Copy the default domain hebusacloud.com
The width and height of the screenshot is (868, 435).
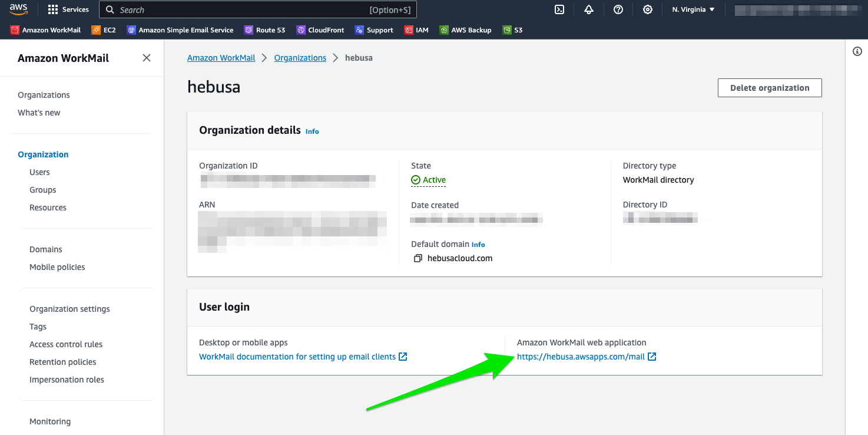point(418,258)
